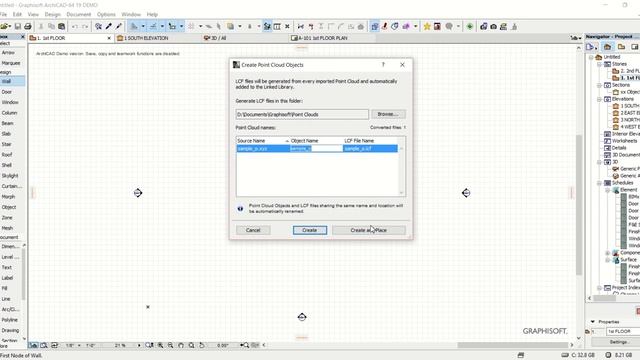This screenshot has width=640, height=360.
Task: Switch to the 3D / All tab
Action: [218, 38]
